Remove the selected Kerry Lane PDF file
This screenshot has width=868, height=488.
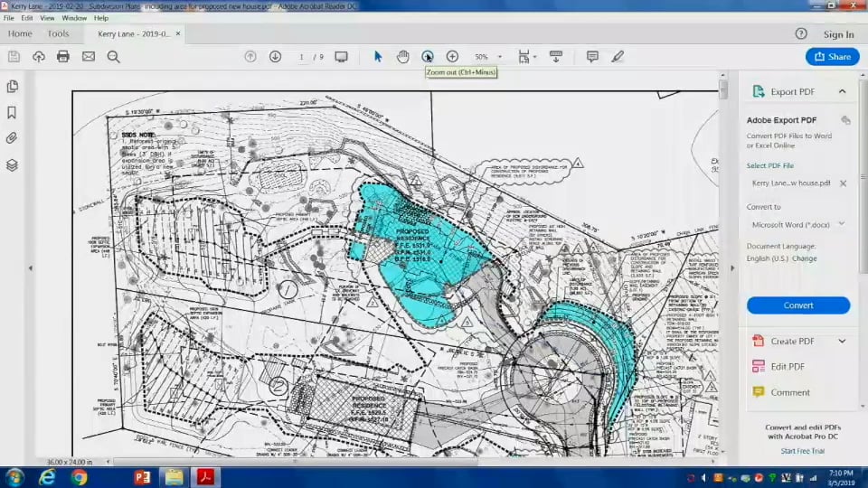click(843, 183)
